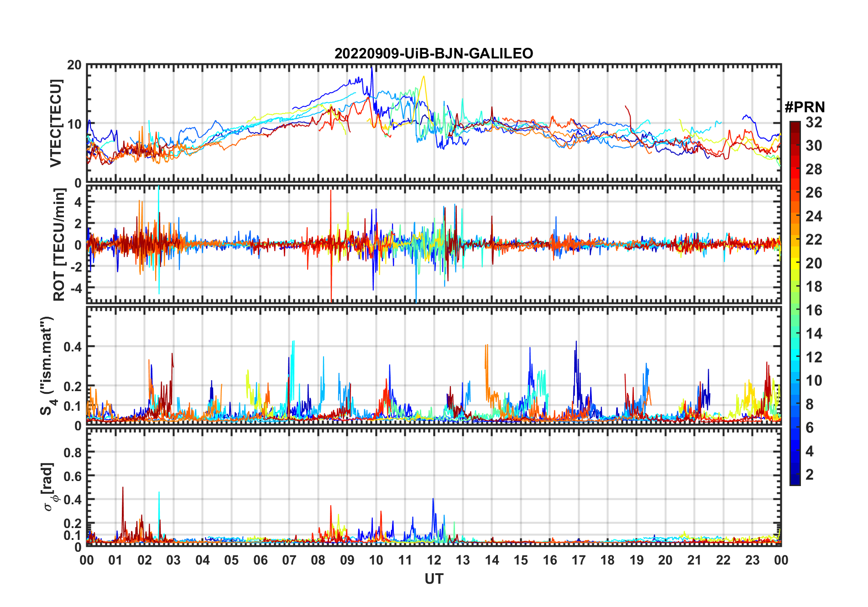868x607 pixels.
Task: Pick the PRN colorbar tick label "28"
Action: tap(814, 169)
